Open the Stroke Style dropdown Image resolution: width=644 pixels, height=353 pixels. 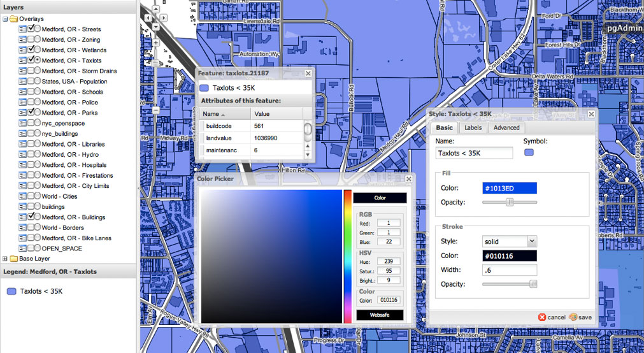point(532,241)
